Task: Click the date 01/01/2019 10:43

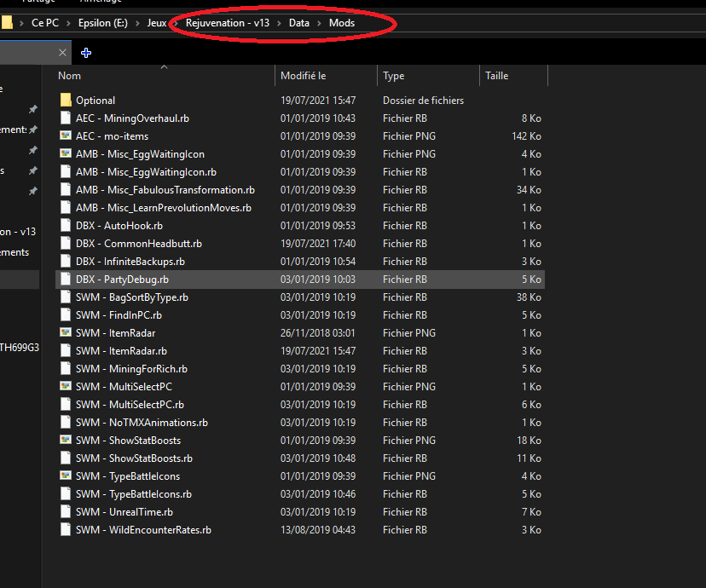Action: [x=318, y=118]
